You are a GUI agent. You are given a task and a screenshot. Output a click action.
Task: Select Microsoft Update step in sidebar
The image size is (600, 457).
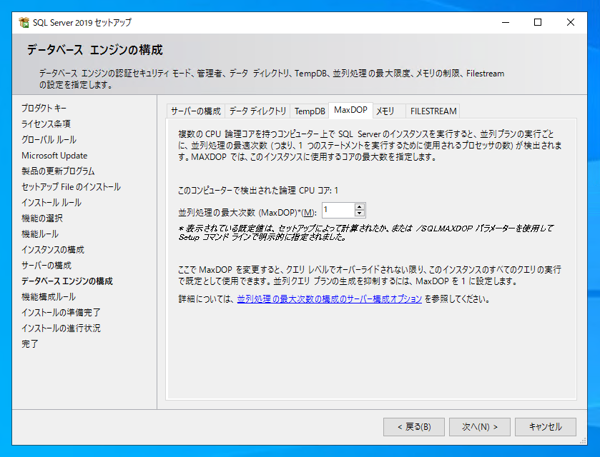click(x=54, y=155)
